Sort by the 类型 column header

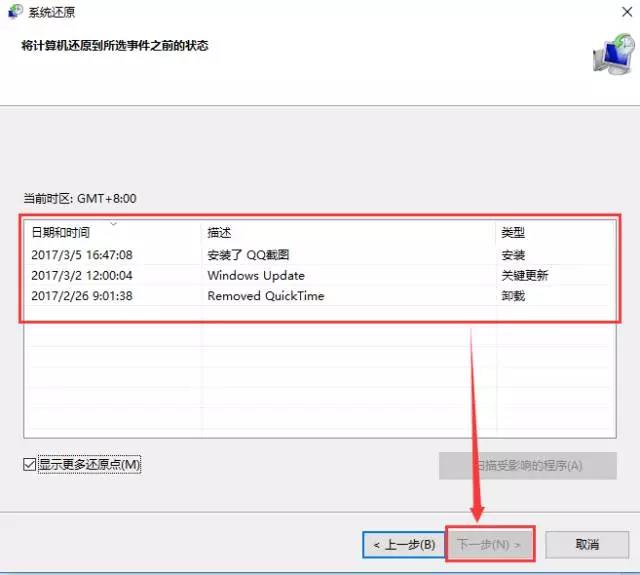click(x=513, y=233)
